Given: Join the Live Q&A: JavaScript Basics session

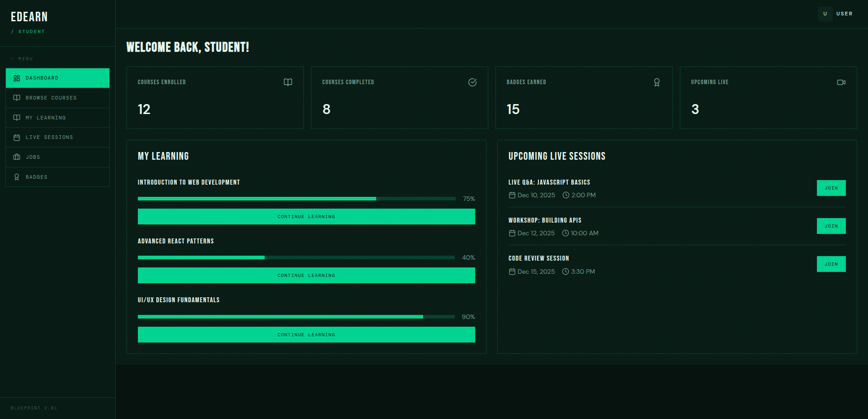Looking at the screenshot, I should pos(831,188).
